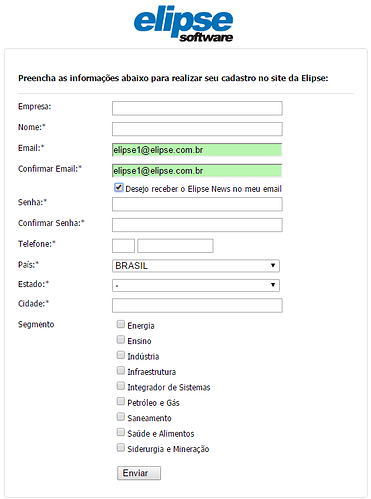Screen dimensions: 371x499
Task: Uncheck the Elipse News email subscription box
Action: click(119, 188)
